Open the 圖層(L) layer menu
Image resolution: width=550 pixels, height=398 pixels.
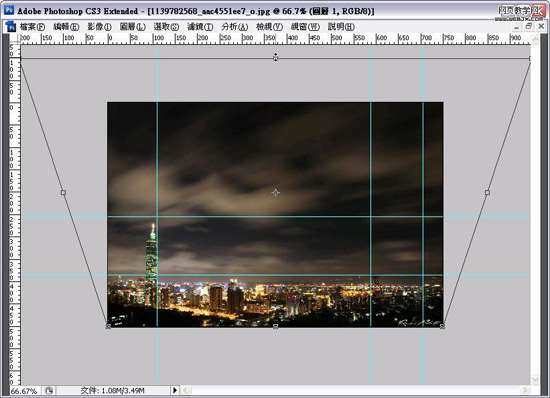tap(133, 27)
